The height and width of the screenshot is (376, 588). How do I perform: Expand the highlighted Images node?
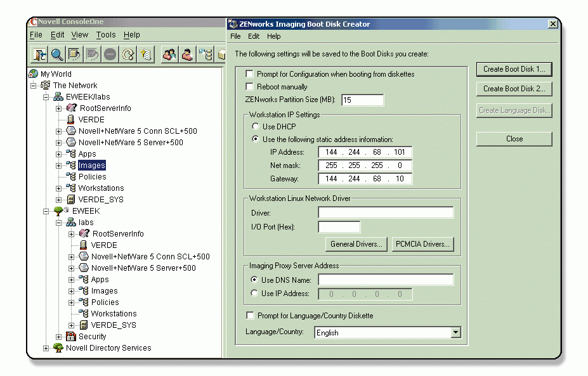pyautogui.click(x=58, y=165)
